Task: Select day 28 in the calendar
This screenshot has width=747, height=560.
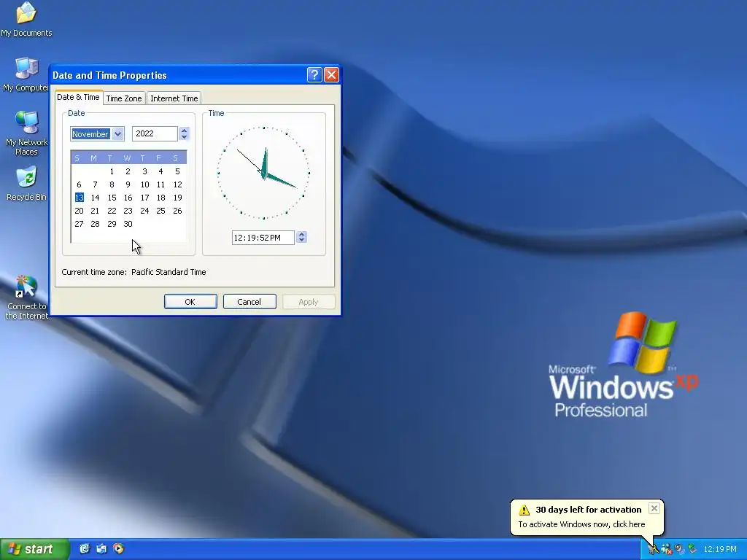Action: (96, 224)
